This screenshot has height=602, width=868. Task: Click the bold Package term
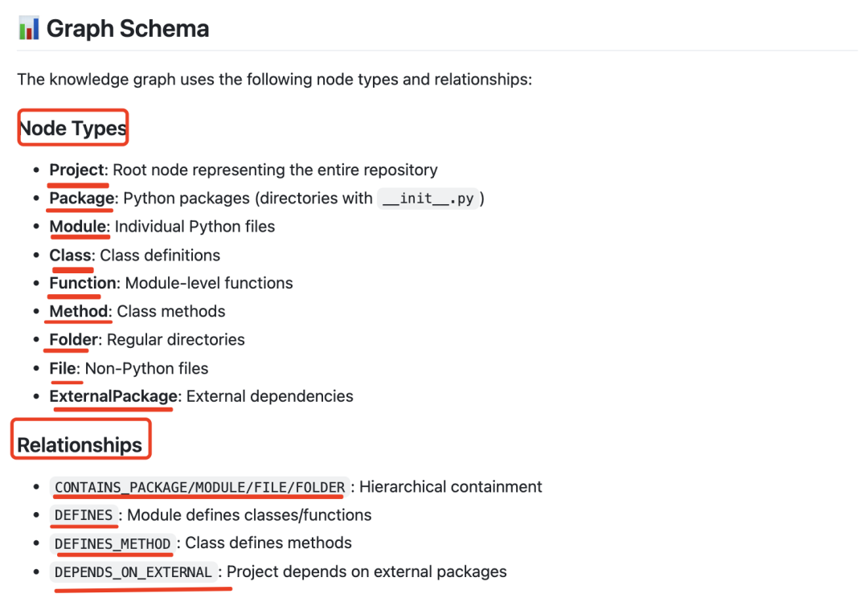pos(82,199)
